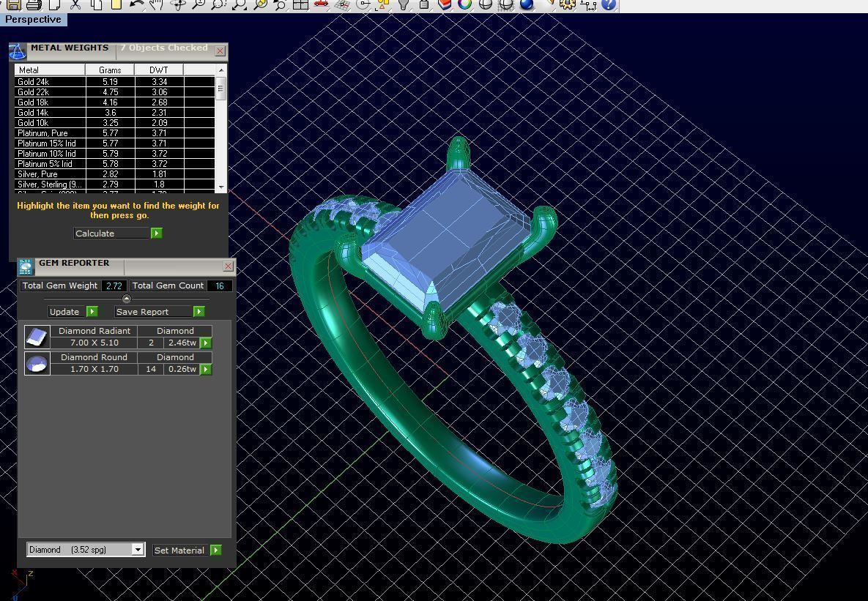Click the Diamond Round gem thumbnail
Viewport: 868px width, 601px height.
37,364
